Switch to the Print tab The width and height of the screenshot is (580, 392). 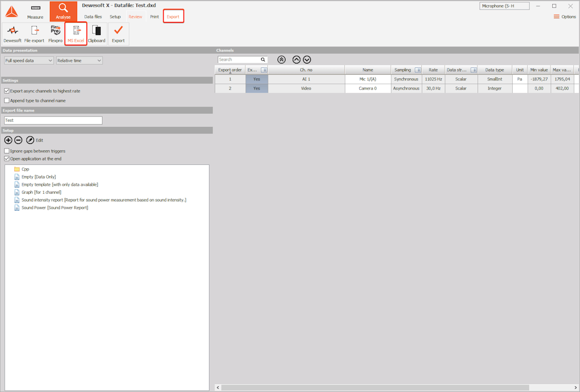click(154, 16)
